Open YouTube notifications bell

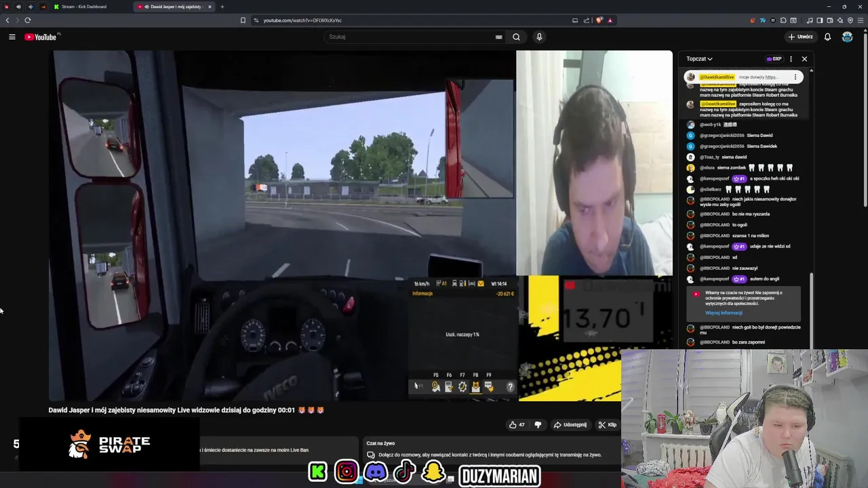point(827,37)
